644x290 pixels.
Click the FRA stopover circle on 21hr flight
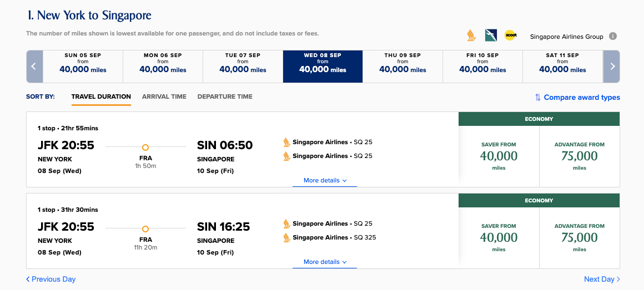coord(145,147)
